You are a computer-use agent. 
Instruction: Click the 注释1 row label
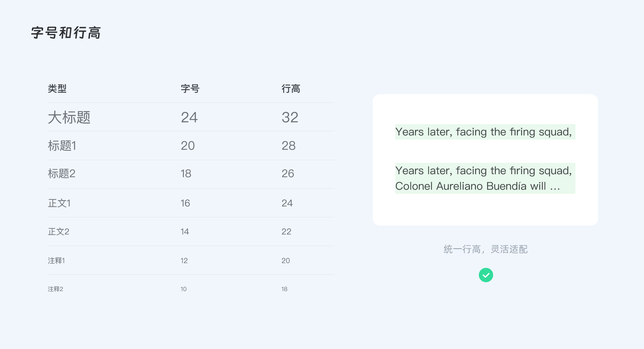click(x=56, y=260)
